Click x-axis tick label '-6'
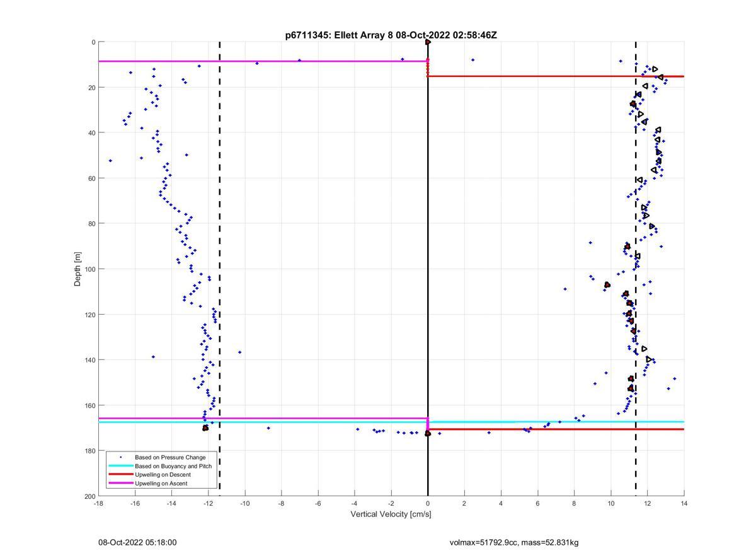 pyautogui.click(x=318, y=504)
